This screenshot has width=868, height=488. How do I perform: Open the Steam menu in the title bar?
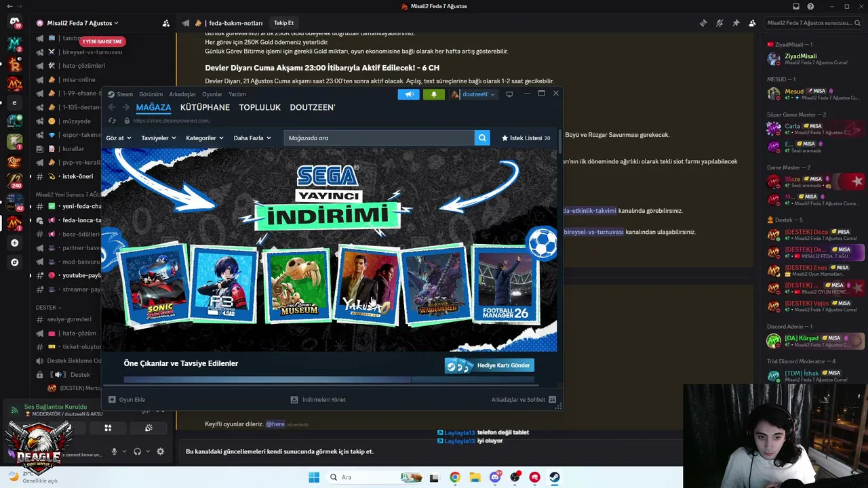pos(121,94)
